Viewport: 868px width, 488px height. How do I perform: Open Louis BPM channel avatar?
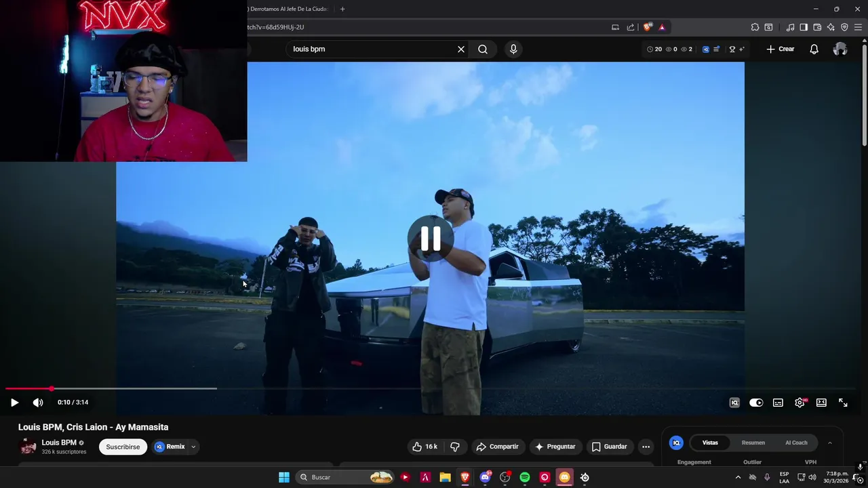tap(28, 446)
